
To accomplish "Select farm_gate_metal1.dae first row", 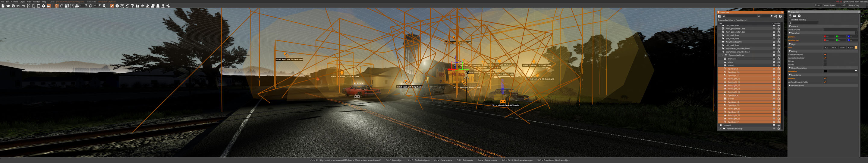I will pyautogui.click(x=735, y=29).
